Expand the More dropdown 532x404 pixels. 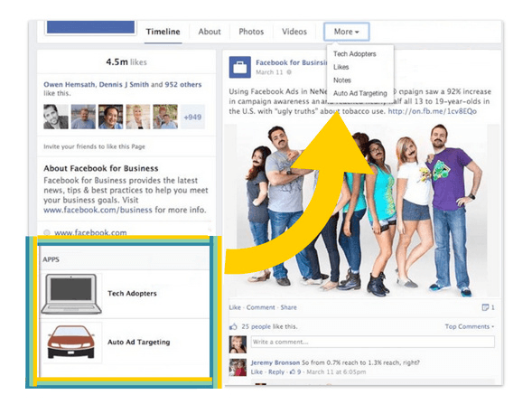[x=347, y=32]
